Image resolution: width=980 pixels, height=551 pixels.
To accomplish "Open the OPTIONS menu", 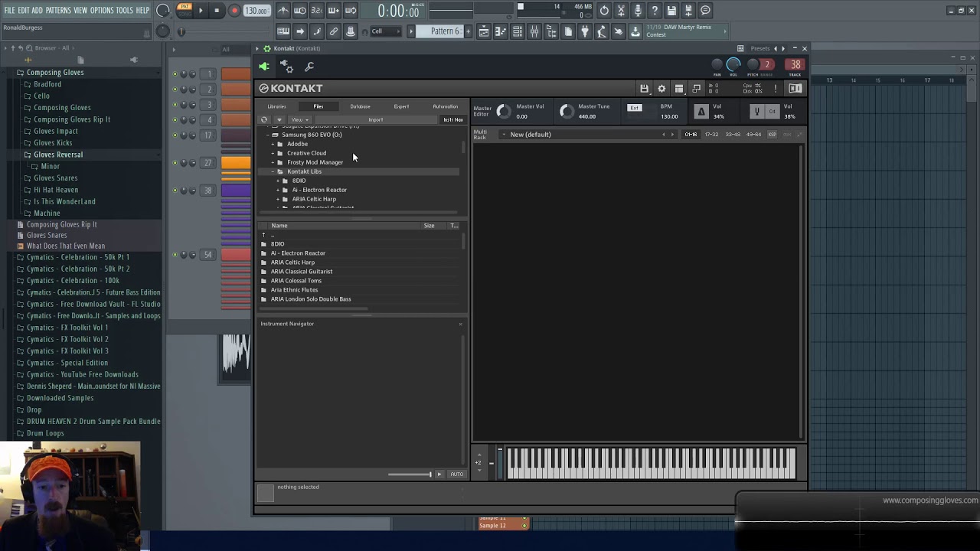I will point(102,10).
